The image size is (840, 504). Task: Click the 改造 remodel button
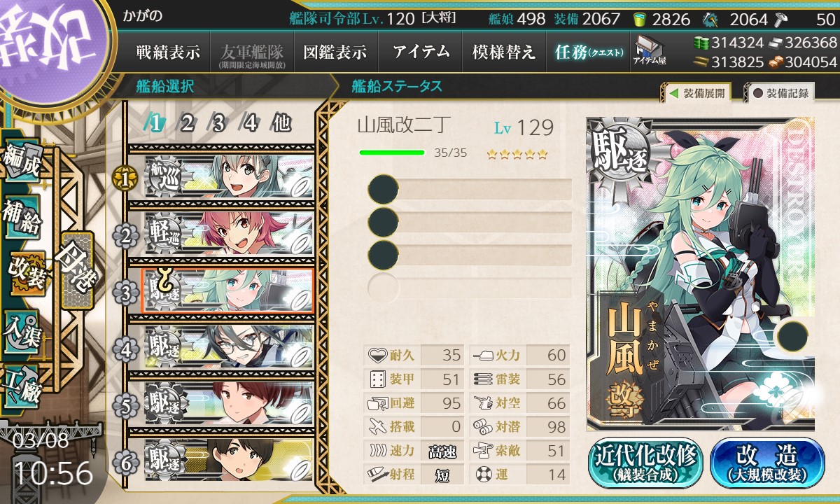click(x=767, y=463)
